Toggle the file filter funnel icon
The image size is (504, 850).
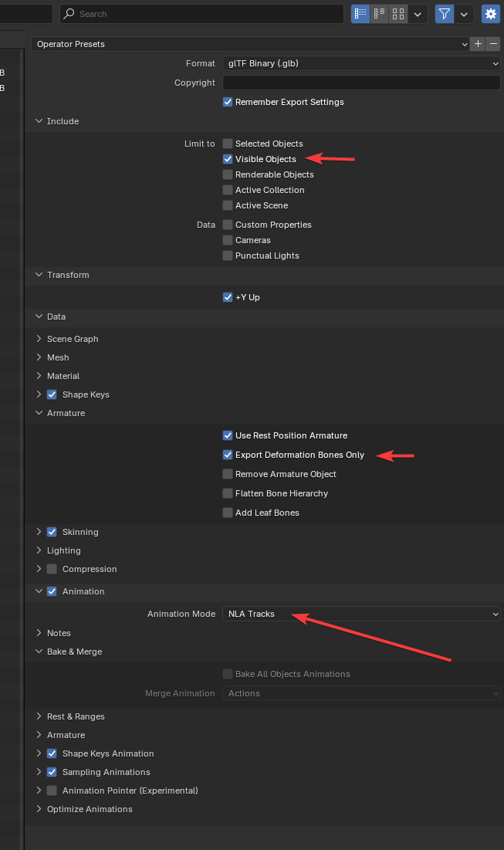pyautogui.click(x=445, y=14)
